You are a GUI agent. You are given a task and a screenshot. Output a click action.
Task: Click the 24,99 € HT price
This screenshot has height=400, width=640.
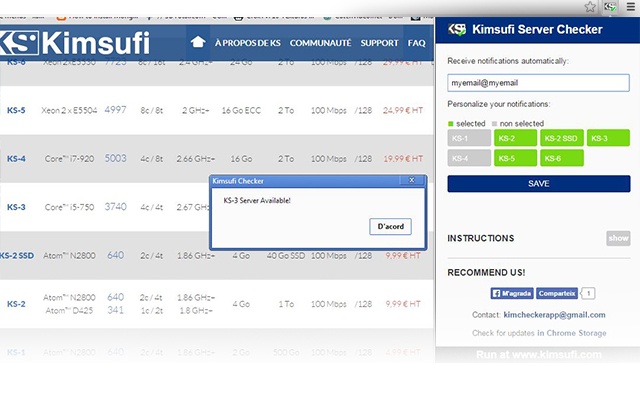point(403,110)
